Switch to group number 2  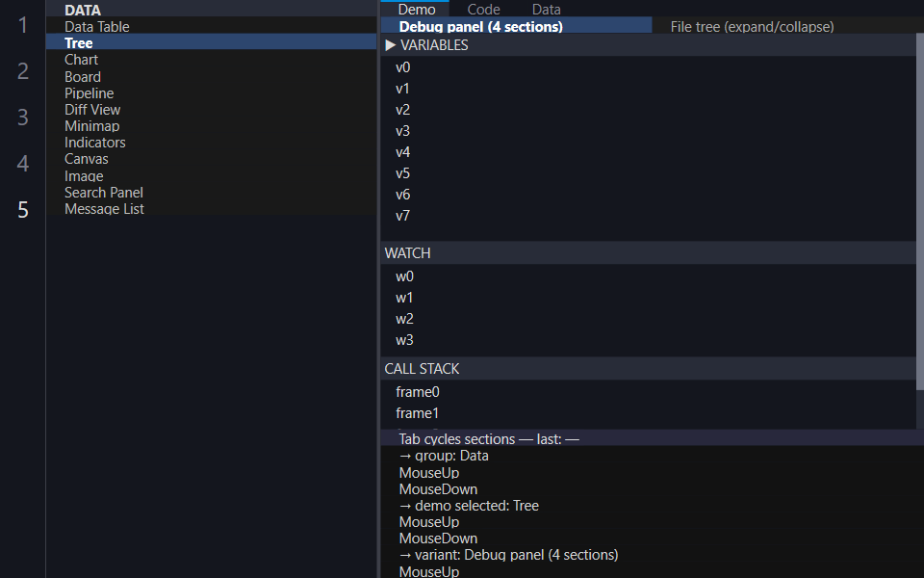coord(23,70)
